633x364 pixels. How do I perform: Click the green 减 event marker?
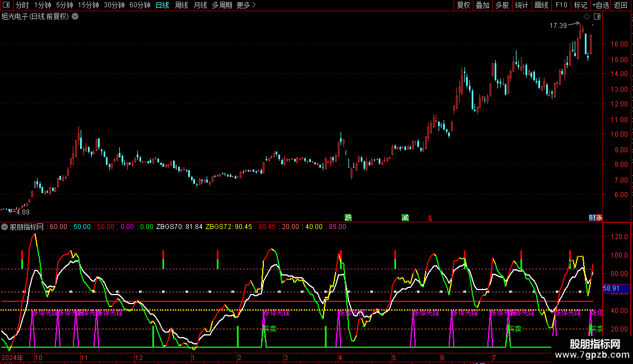coord(405,218)
